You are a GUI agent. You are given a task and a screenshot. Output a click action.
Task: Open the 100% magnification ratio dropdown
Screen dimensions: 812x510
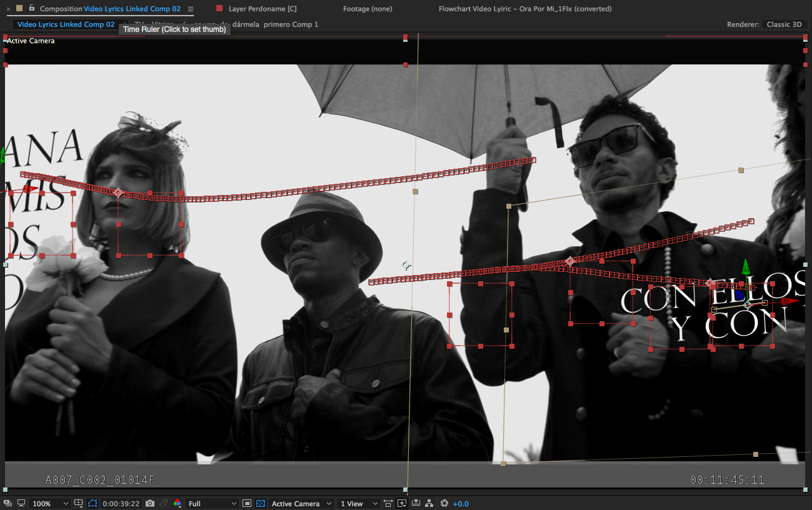click(x=50, y=504)
